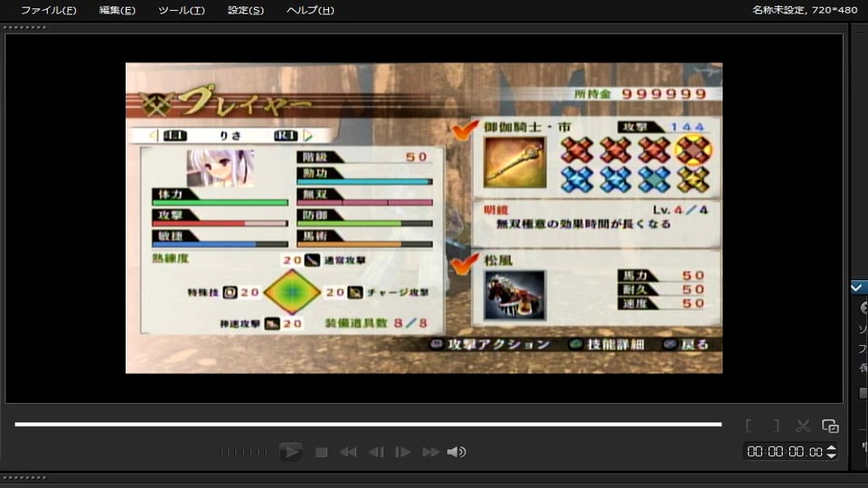
Task: Open the ヘルプ(H) menu
Action: coord(310,10)
